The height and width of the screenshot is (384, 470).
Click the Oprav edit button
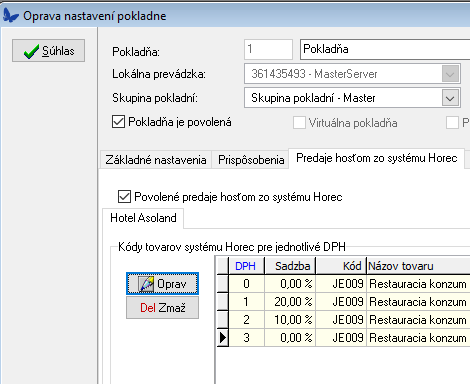tap(162, 284)
